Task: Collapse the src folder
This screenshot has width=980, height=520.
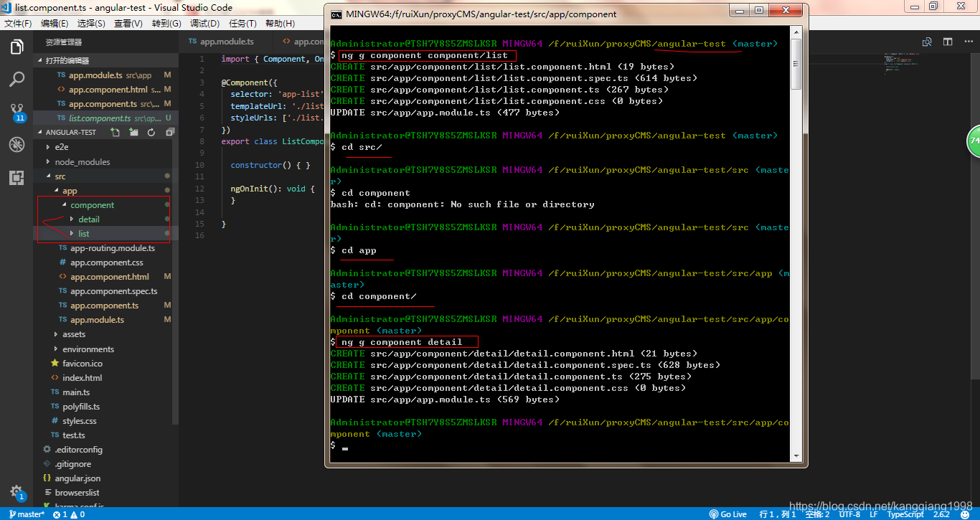Action: click(60, 176)
